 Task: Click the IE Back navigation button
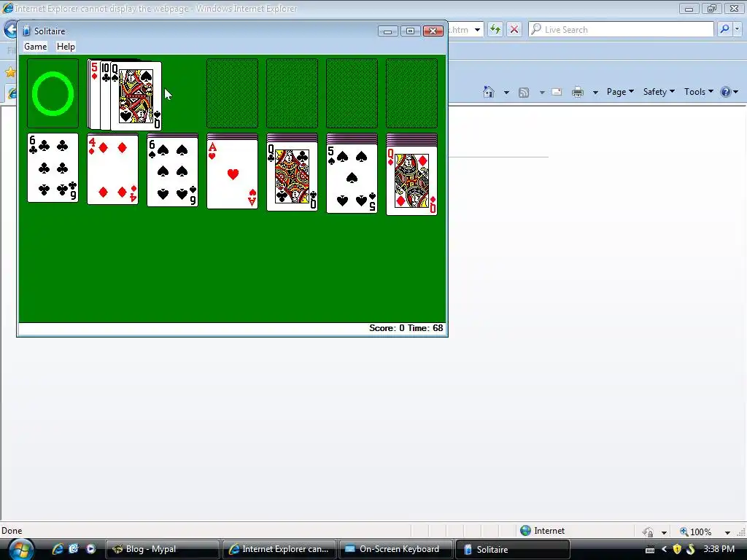point(10,29)
